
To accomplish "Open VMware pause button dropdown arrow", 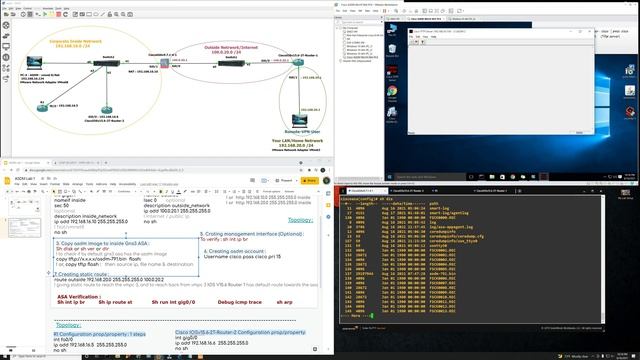I will pyautogui.click(x=388, y=11).
